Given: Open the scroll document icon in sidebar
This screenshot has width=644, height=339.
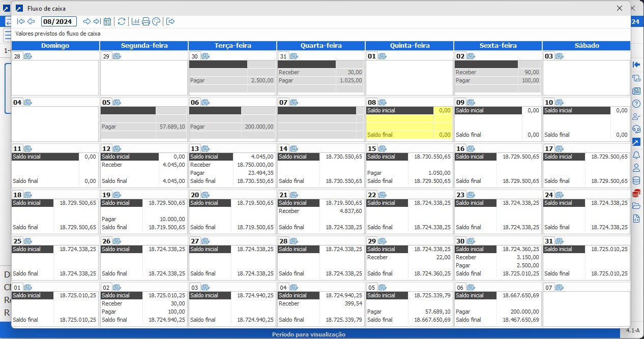Looking at the screenshot, I should click(636, 78).
